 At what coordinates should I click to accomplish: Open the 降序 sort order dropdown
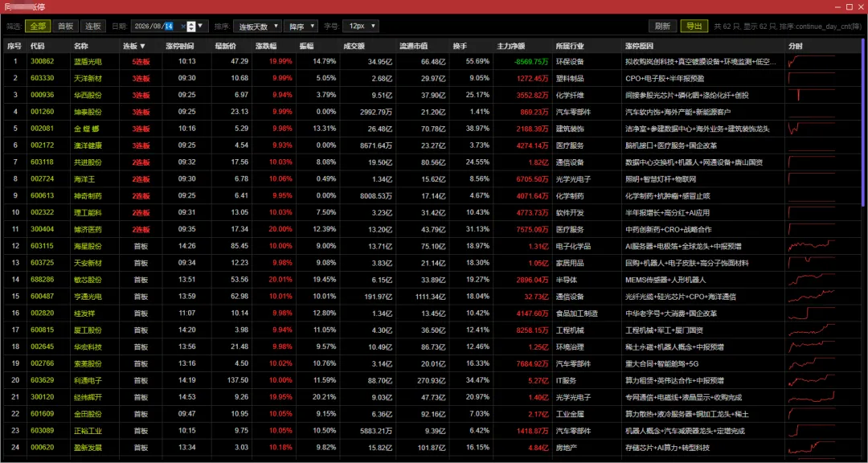301,26
